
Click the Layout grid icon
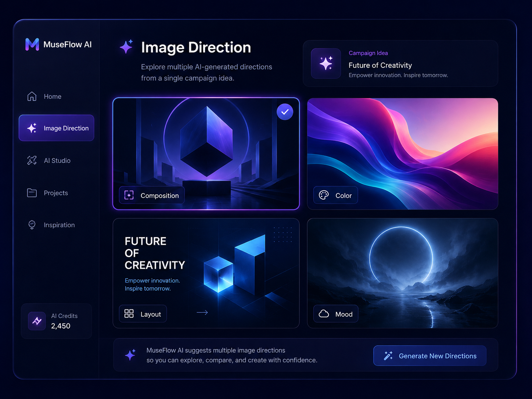129,313
